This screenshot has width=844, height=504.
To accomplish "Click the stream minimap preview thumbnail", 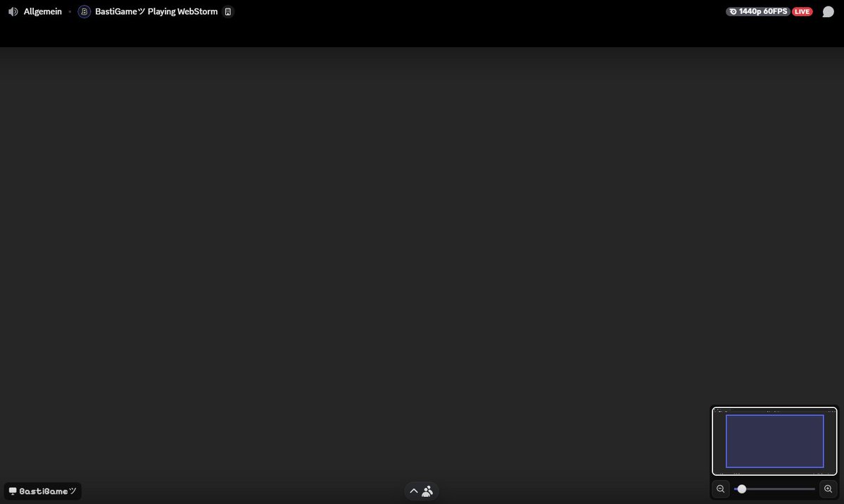I will click(x=774, y=441).
